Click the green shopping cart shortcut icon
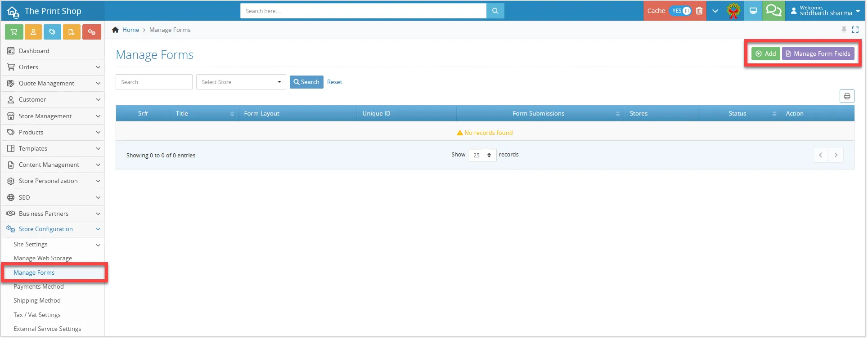The height and width of the screenshot is (339, 868). pos(14,32)
